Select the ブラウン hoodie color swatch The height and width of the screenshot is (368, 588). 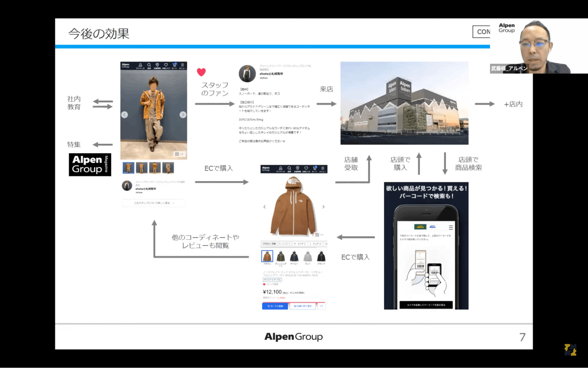coord(267,256)
